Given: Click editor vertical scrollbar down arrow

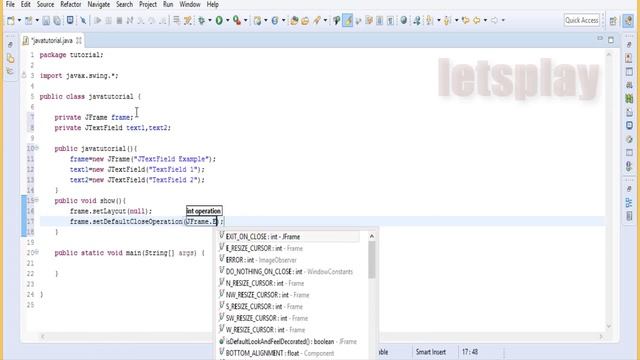Looking at the screenshot, I should (x=609, y=326).
